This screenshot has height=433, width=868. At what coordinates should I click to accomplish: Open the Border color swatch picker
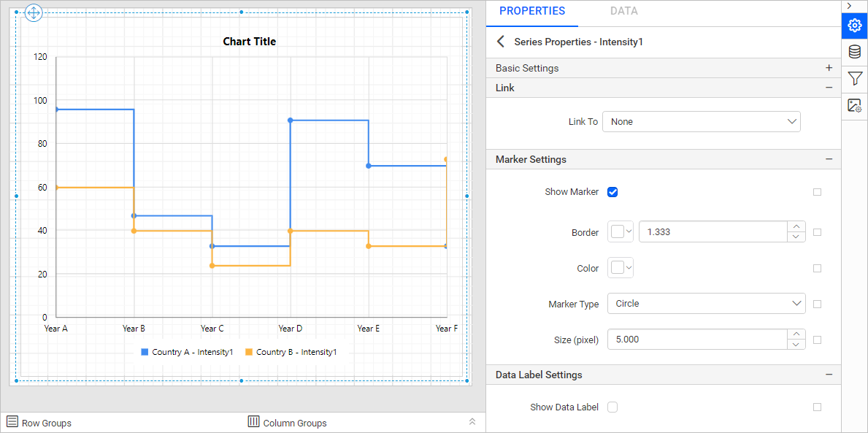coord(620,231)
